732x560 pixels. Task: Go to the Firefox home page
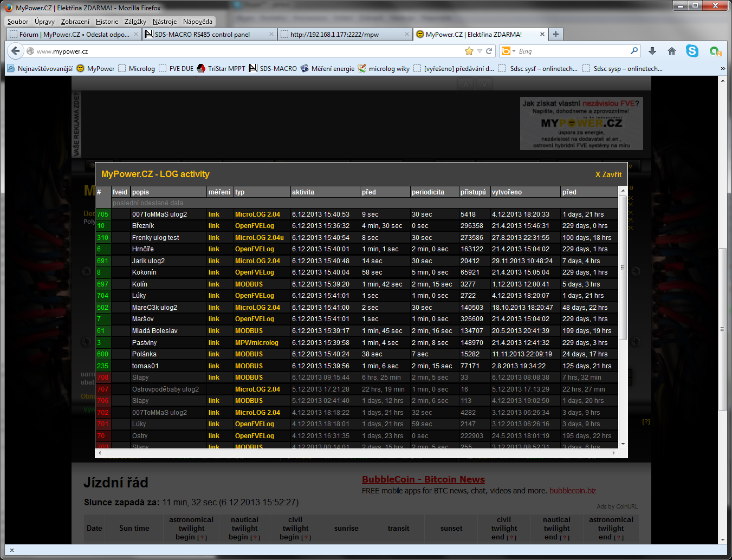coord(672,51)
